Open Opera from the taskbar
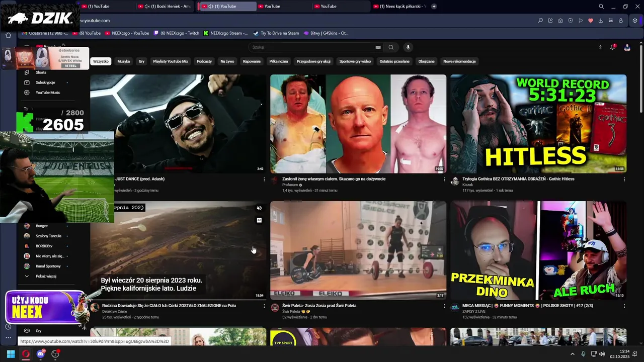 (26, 354)
